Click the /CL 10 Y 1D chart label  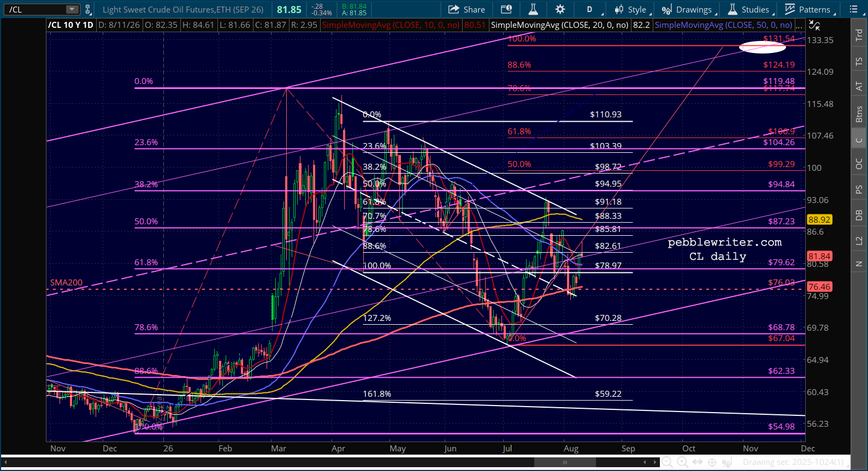70,25
